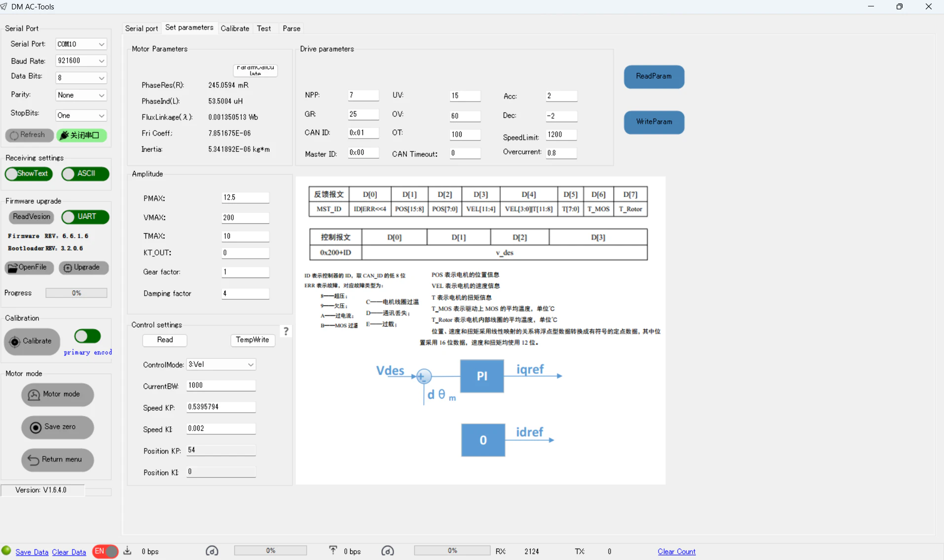Open the ControlMode 3:Vel dropdown

pos(221,365)
